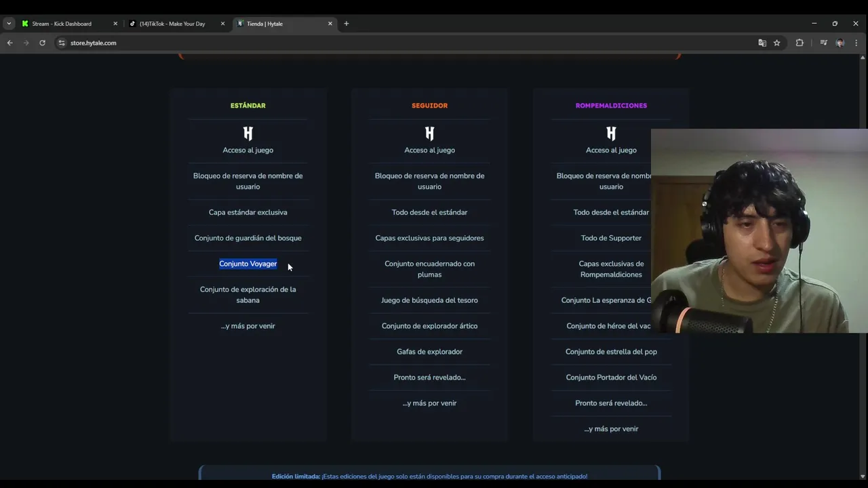
Task: Click the ROMPEMALDICIONES edition heading
Action: click(x=611, y=106)
